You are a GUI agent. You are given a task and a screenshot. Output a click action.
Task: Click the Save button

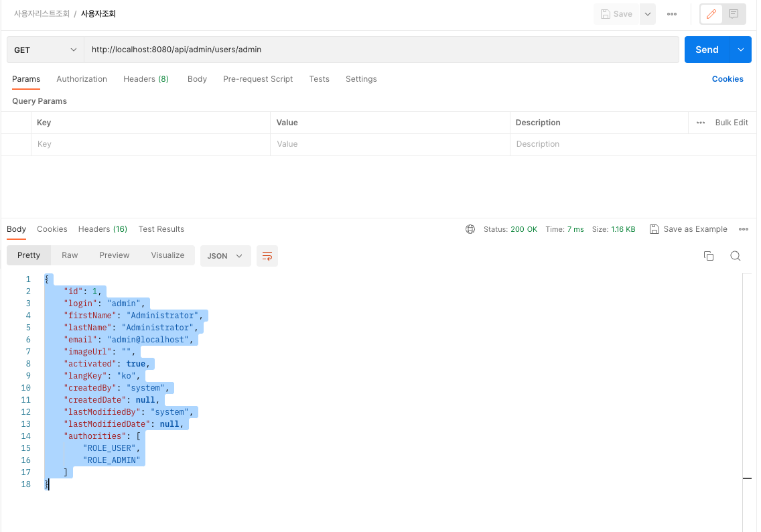pos(616,14)
